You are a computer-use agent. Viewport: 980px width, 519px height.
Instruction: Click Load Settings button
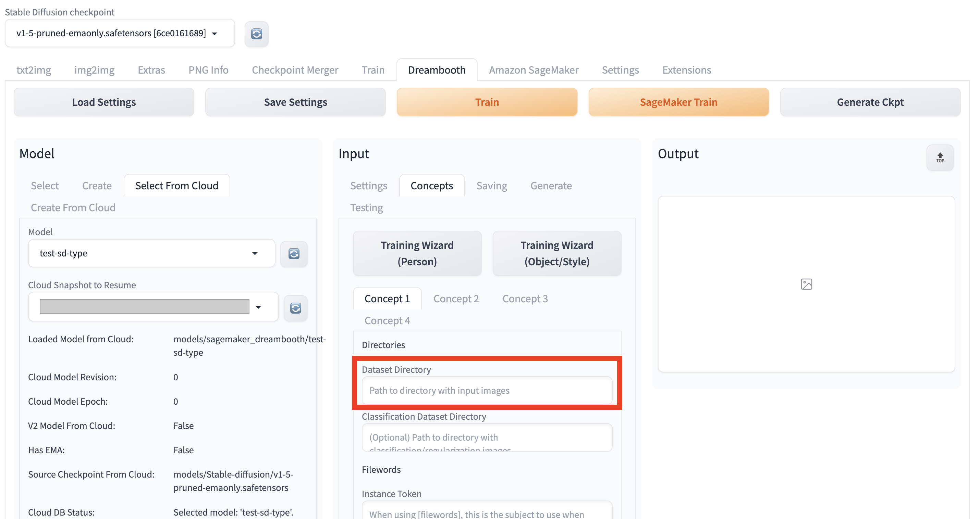point(104,102)
